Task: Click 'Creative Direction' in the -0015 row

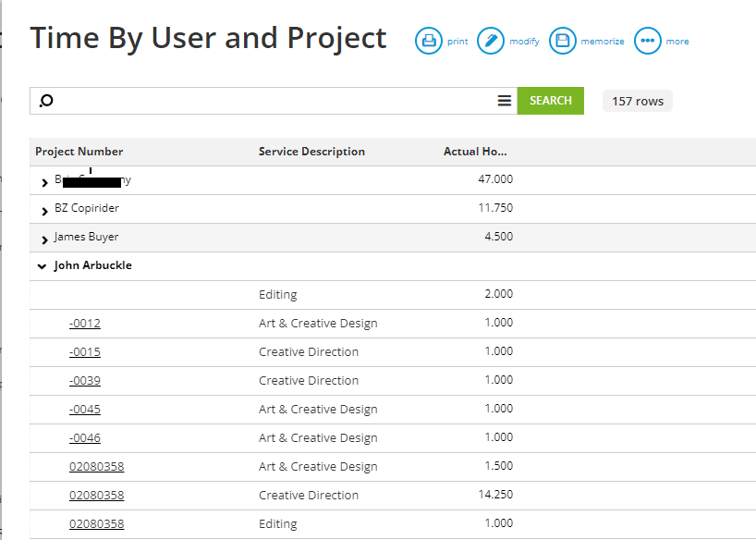Action: (309, 351)
